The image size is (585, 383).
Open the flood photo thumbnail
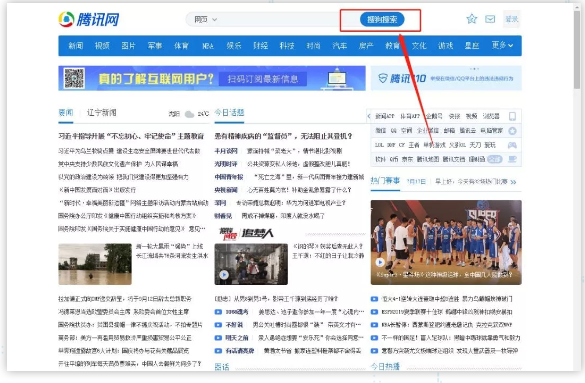point(95,264)
